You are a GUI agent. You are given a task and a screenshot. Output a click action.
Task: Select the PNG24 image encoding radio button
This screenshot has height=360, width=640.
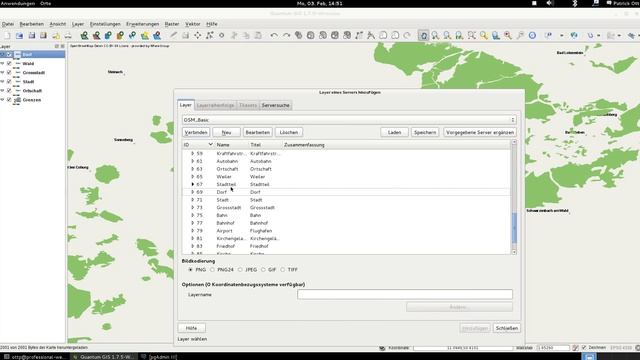click(x=212, y=270)
